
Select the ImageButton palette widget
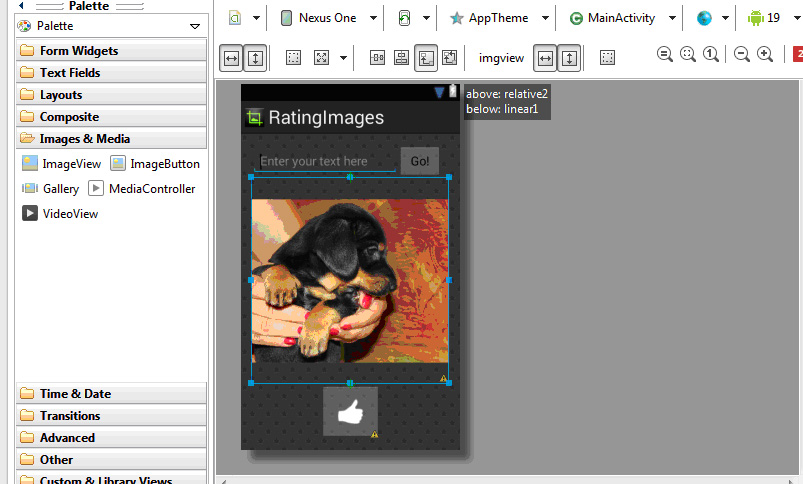click(155, 164)
